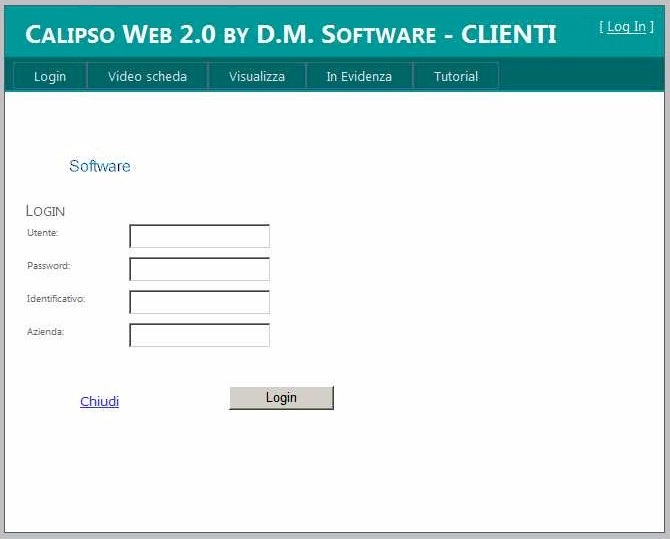The image size is (670, 539).
Task: Open the Login menu tab
Action: [x=50, y=76]
